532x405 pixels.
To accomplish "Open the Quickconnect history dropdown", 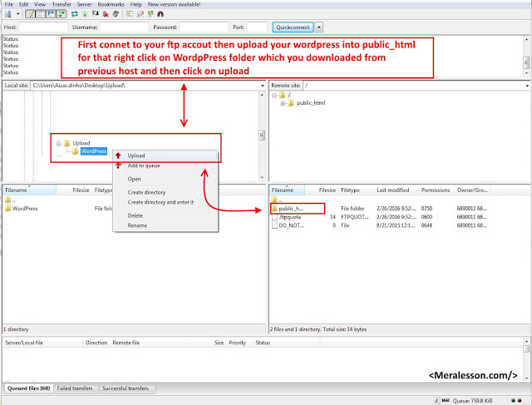I will [318, 27].
